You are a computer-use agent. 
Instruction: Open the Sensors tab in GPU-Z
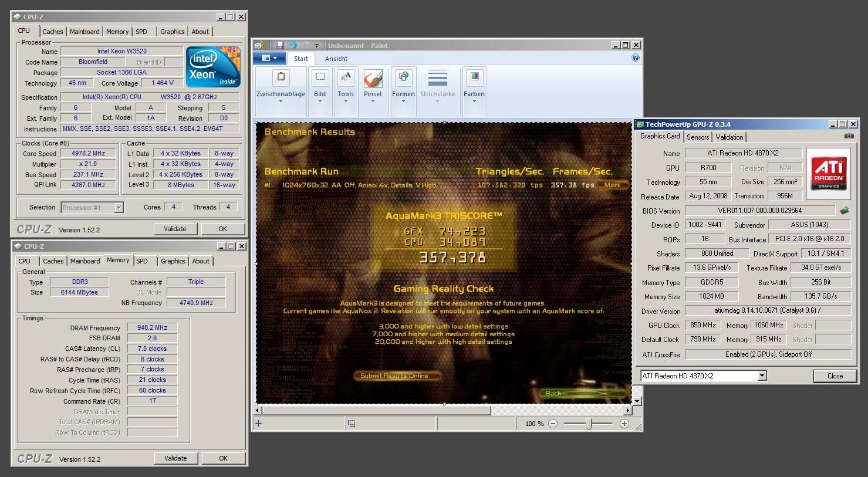click(x=698, y=137)
